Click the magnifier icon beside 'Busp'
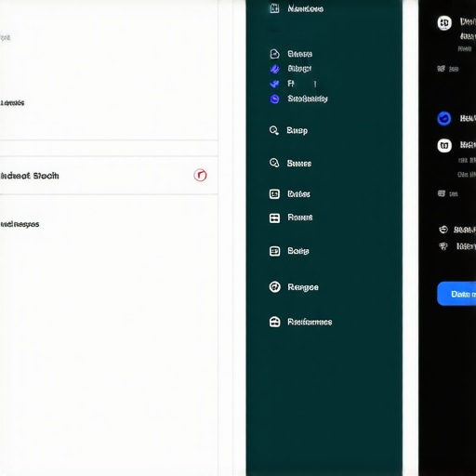Screen dimensions: 476x476 coord(274,130)
